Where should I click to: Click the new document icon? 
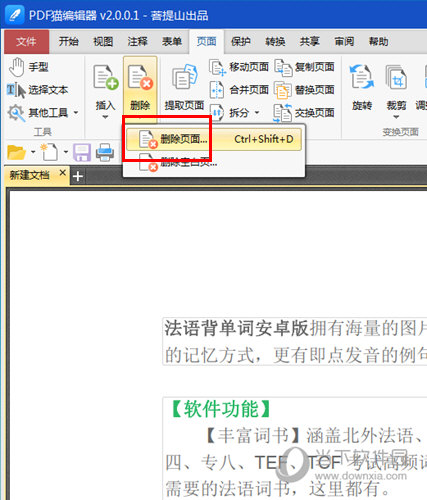[x=49, y=152]
